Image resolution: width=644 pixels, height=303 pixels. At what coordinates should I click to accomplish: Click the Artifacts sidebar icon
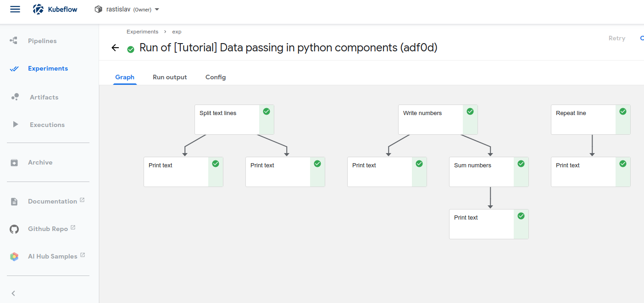click(15, 97)
